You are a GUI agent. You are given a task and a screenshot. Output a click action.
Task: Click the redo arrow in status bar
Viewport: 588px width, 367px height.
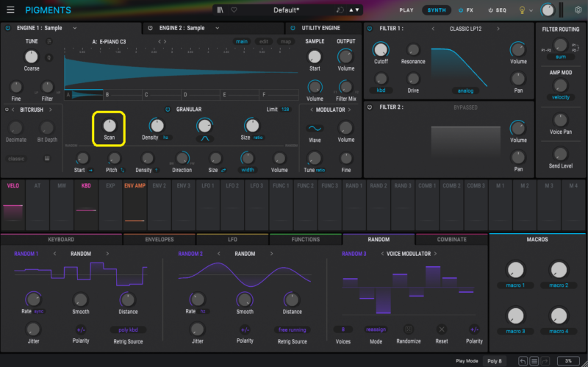coord(545,361)
